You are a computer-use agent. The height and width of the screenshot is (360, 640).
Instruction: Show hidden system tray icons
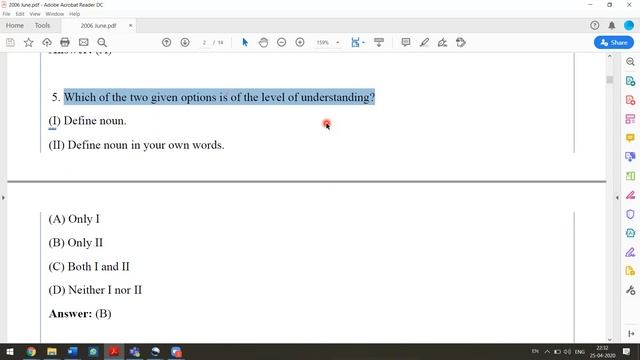click(x=547, y=351)
